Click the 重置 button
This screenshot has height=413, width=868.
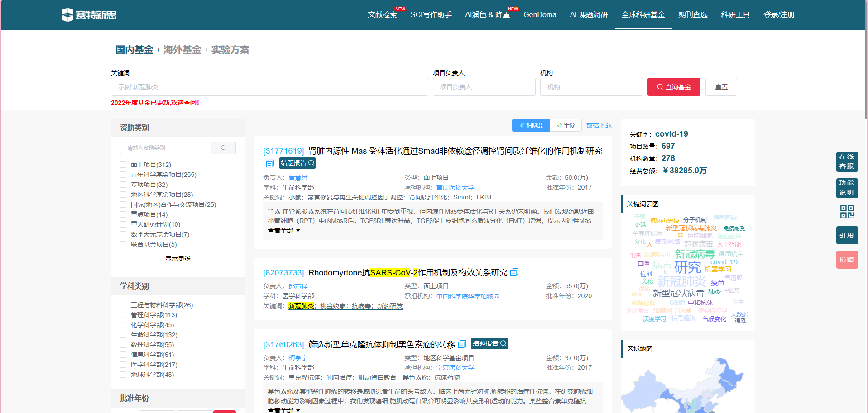tap(721, 87)
